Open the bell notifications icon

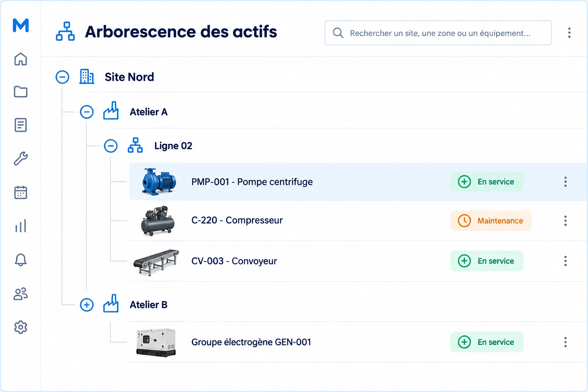click(x=21, y=260)
